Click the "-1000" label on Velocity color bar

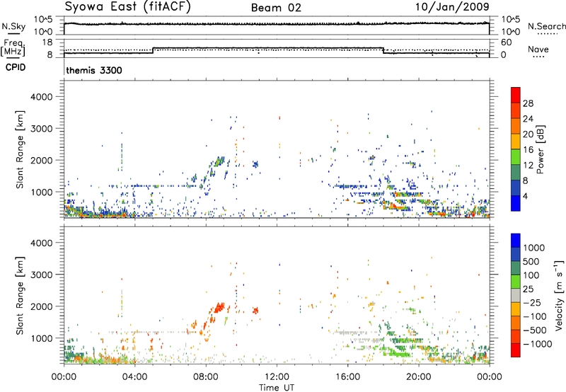tap(538, 344)
